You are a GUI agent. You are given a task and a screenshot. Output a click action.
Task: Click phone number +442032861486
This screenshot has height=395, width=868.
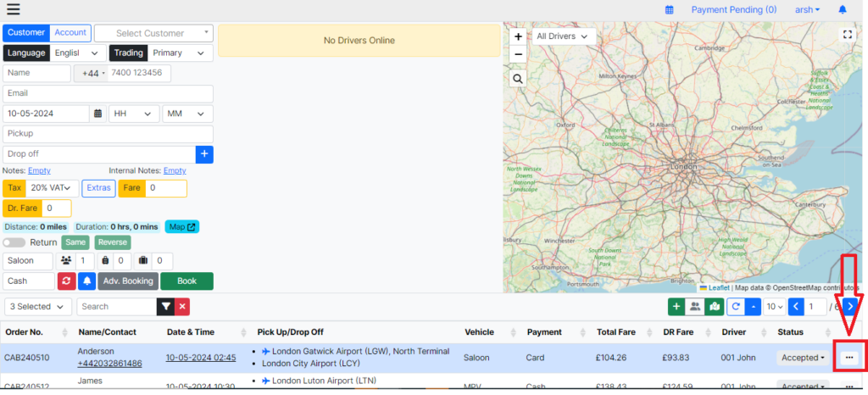point(109,364)
